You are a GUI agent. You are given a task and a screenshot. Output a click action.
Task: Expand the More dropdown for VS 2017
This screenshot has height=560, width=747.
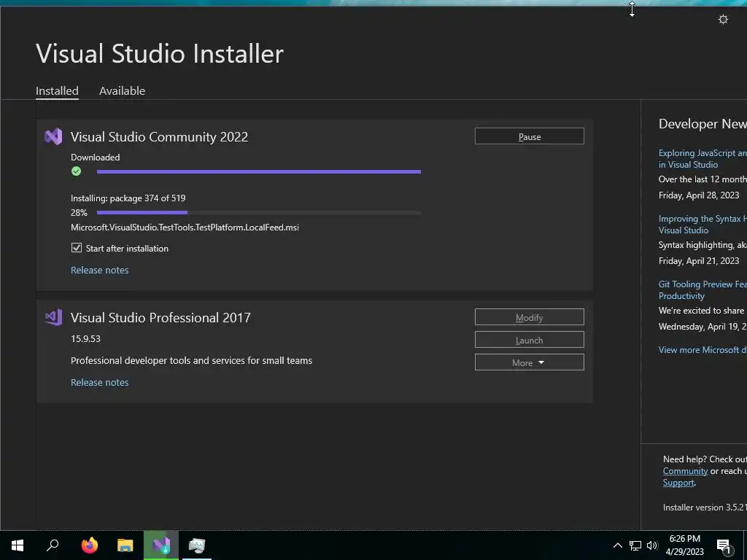(530, 362)
